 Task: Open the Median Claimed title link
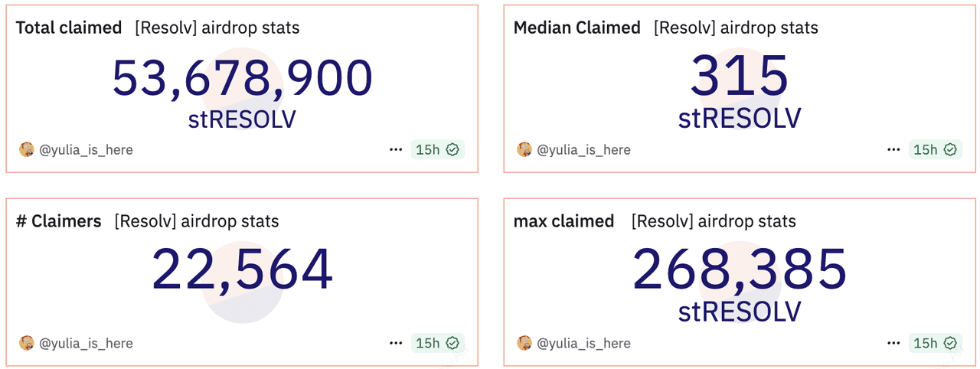tap(577, 28)
